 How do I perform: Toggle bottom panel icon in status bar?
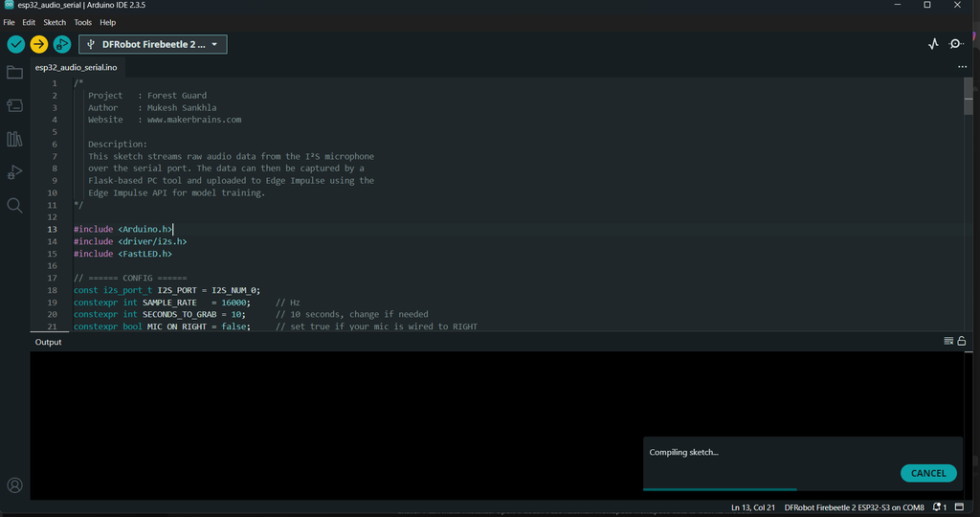point(959,507)
